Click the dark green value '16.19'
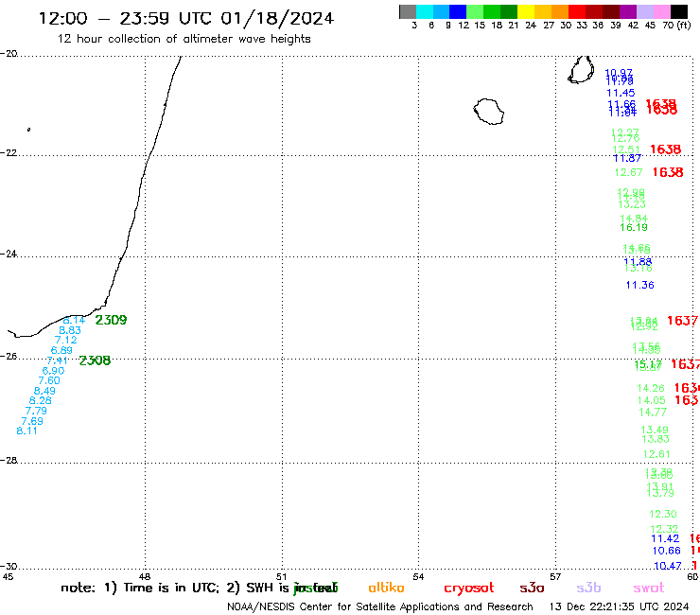Viewport: 700px width, 615px height. (634, 227)
